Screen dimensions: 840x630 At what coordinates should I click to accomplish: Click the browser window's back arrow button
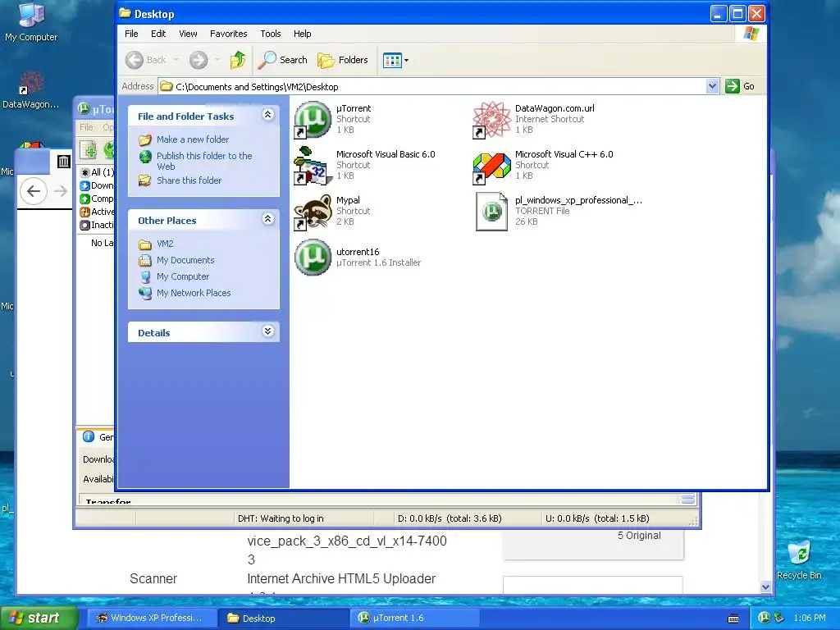(33, 190)
